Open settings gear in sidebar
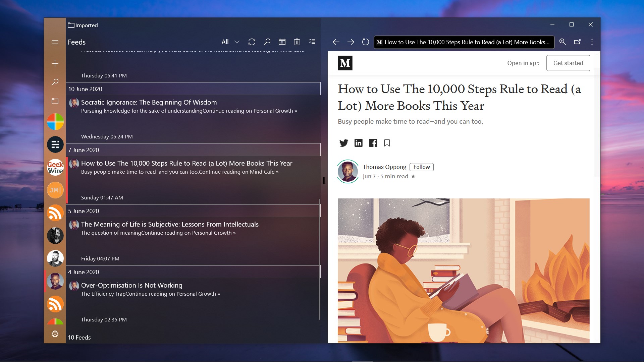The width and height of the screenshot is (644, 362). point(55,334)
